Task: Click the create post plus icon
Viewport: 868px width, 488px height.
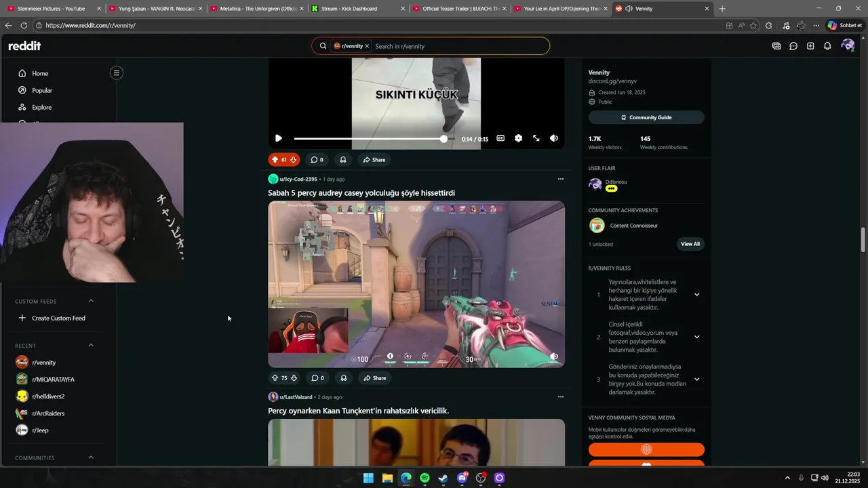Action: [810, 46]
